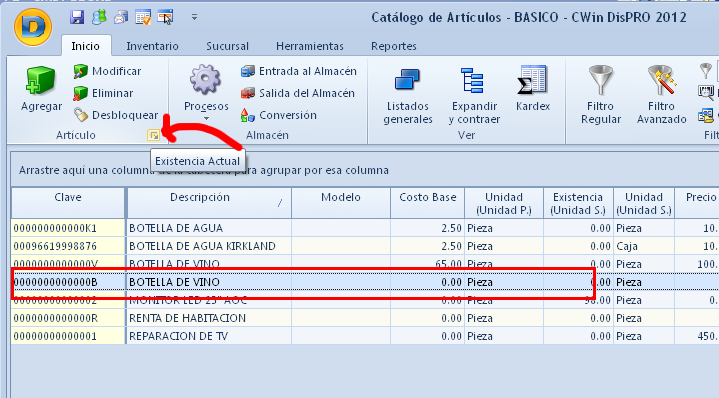Click the Modelo column header
This screenshot has height=398, width=719.
341,203
